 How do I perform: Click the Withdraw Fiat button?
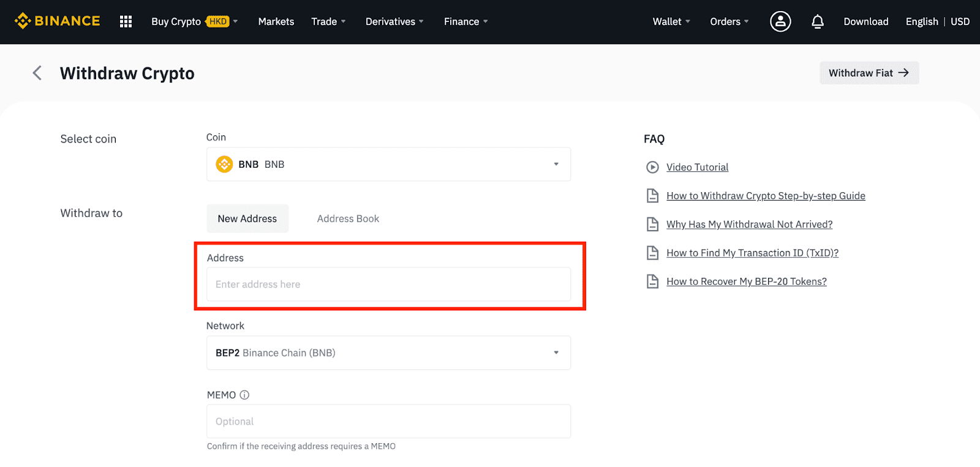click(x=869, y=73)
